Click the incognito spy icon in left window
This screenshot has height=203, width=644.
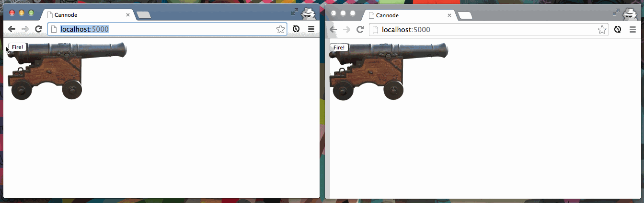coord(308,14)
